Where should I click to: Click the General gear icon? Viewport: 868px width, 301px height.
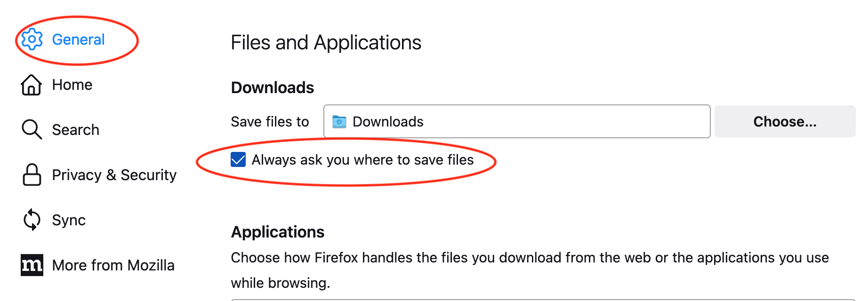point(32,40)
